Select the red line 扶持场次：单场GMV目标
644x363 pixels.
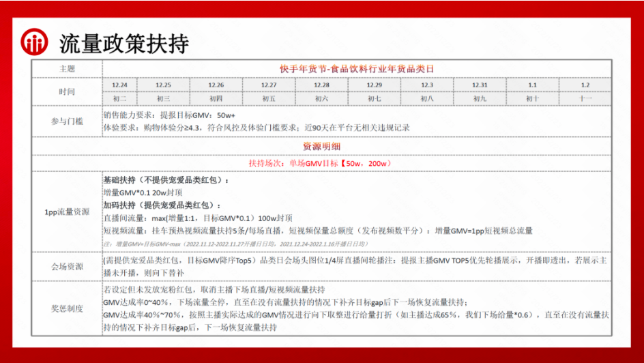[320, 164]
